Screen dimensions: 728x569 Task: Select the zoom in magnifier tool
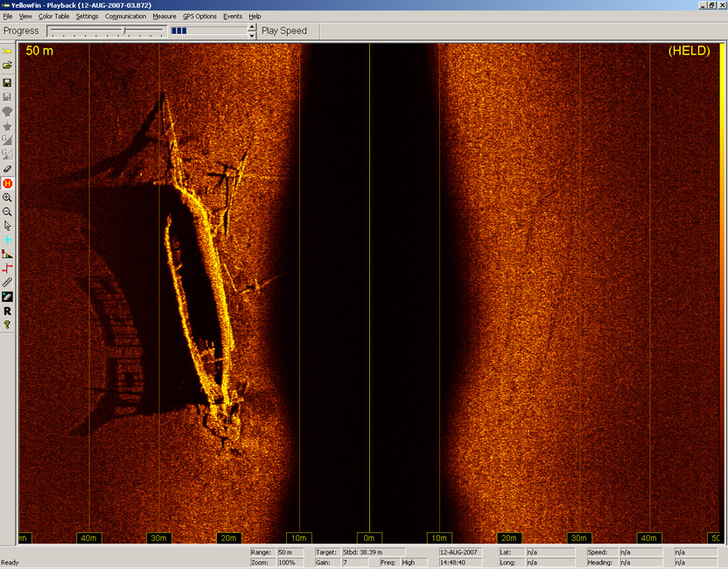point(7,197)
